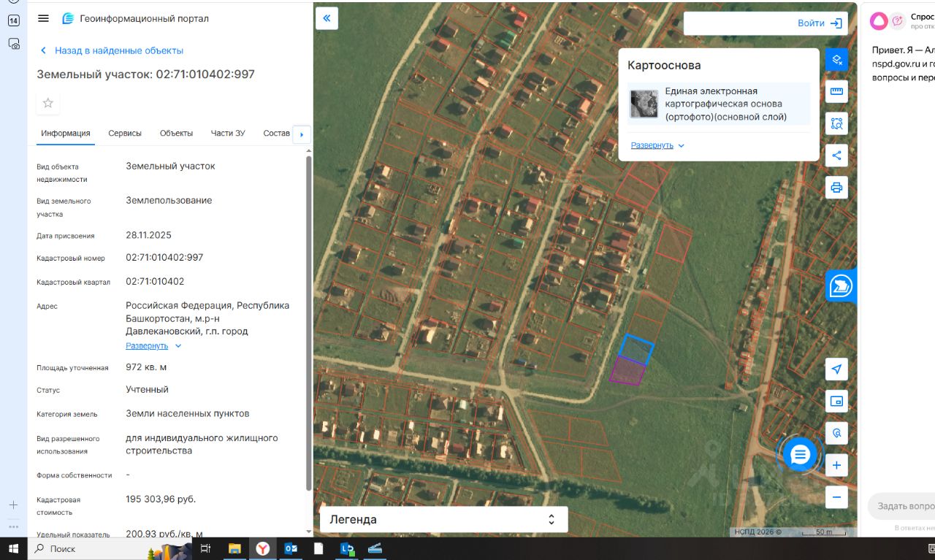Click the date value 28.11.2025
This screenshot has height=560, width=935.
pyautogui.click(x=148, y=235)
